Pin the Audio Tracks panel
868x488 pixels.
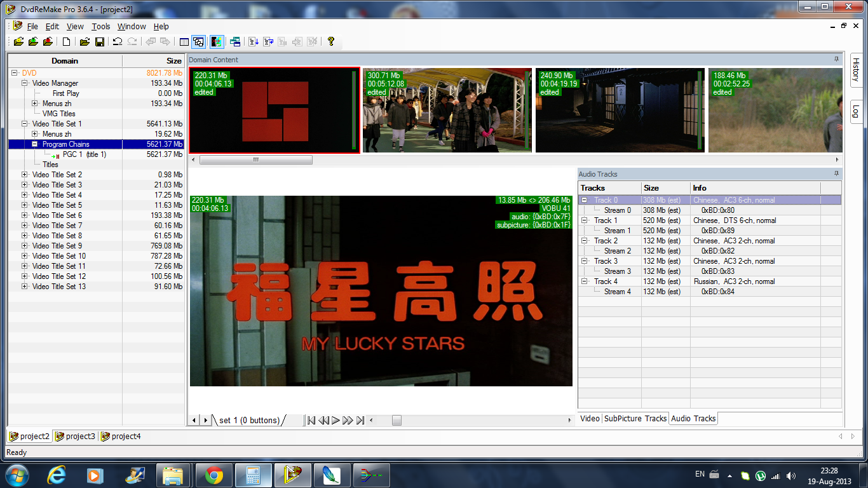(x=836, y=173)
